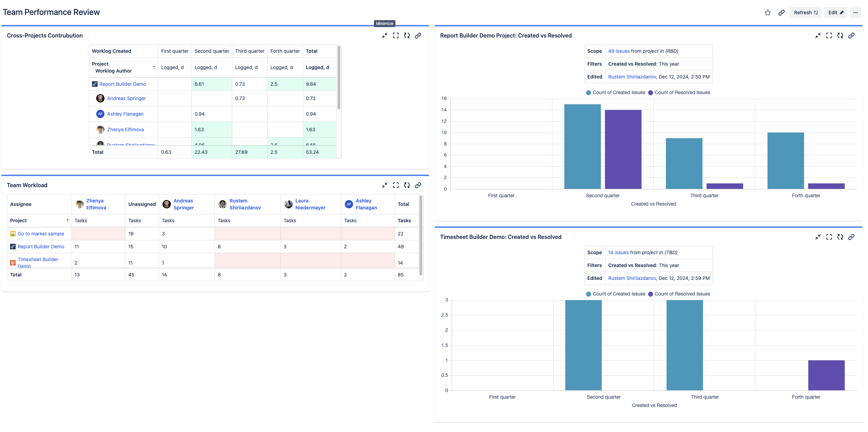Copy link to the Team Workload gadget

pyautogui.click(x=418, y=185)
